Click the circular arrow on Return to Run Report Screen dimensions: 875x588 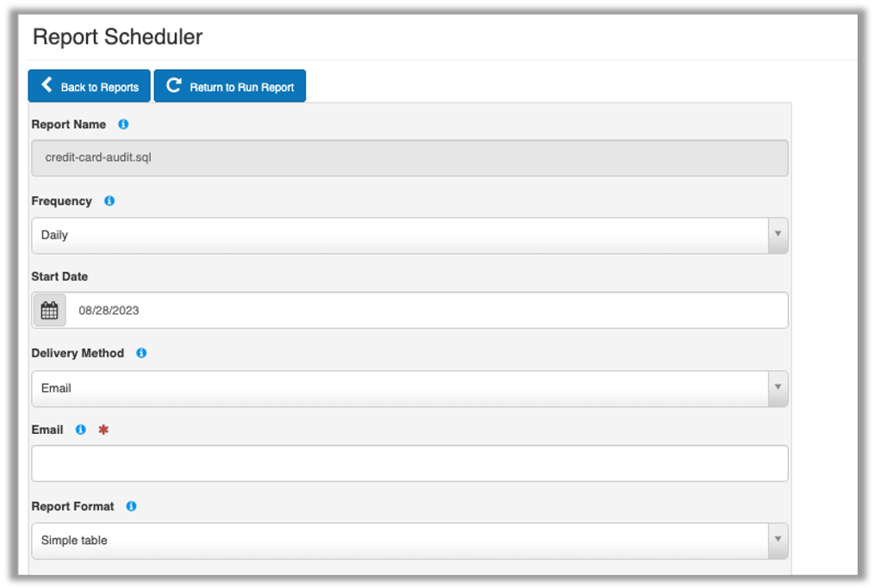(174, 86)
